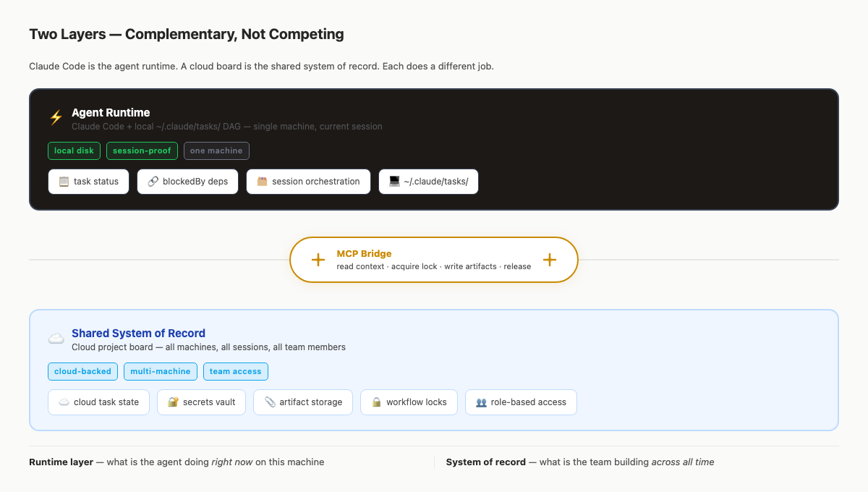Click the people icon in role-based access chip
Screen dimensions: 868x492
pyautogui.click(x=481, y=402)
